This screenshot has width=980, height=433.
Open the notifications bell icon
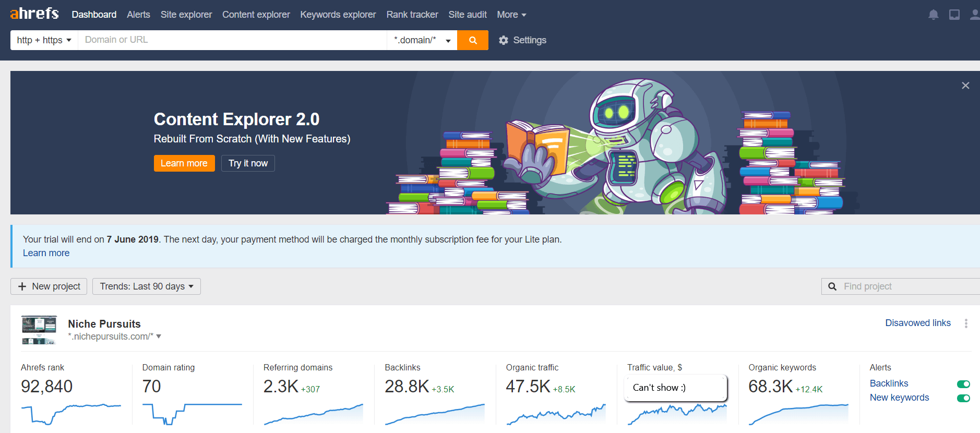click(x=934, y=15)
